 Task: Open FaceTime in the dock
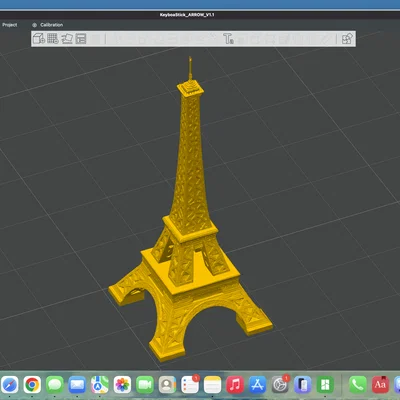145,385
